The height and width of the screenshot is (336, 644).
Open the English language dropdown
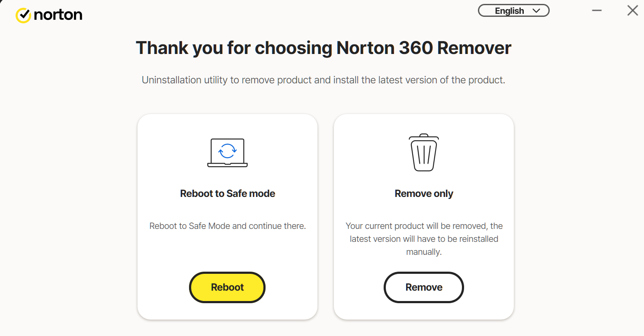pos(514,11)
